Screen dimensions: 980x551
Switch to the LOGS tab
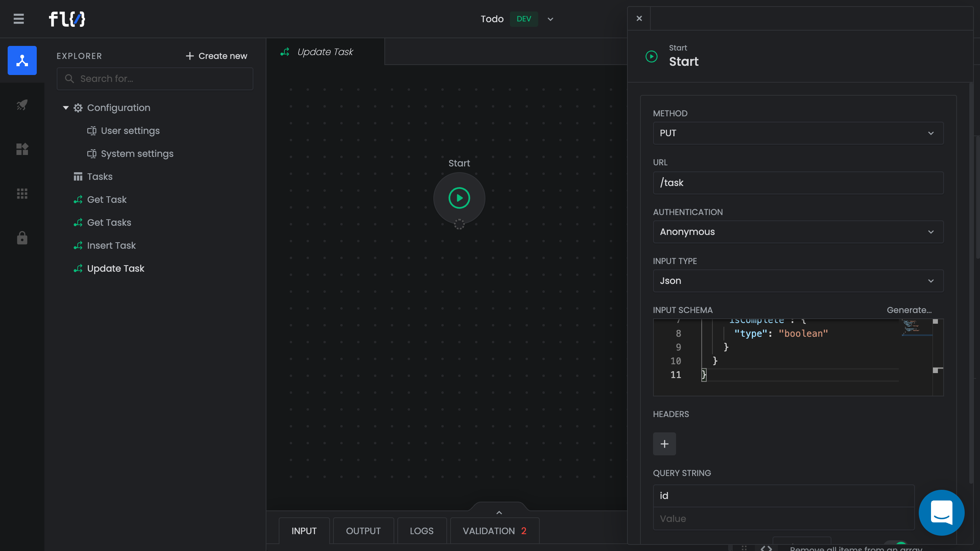[x=421, y=531]
